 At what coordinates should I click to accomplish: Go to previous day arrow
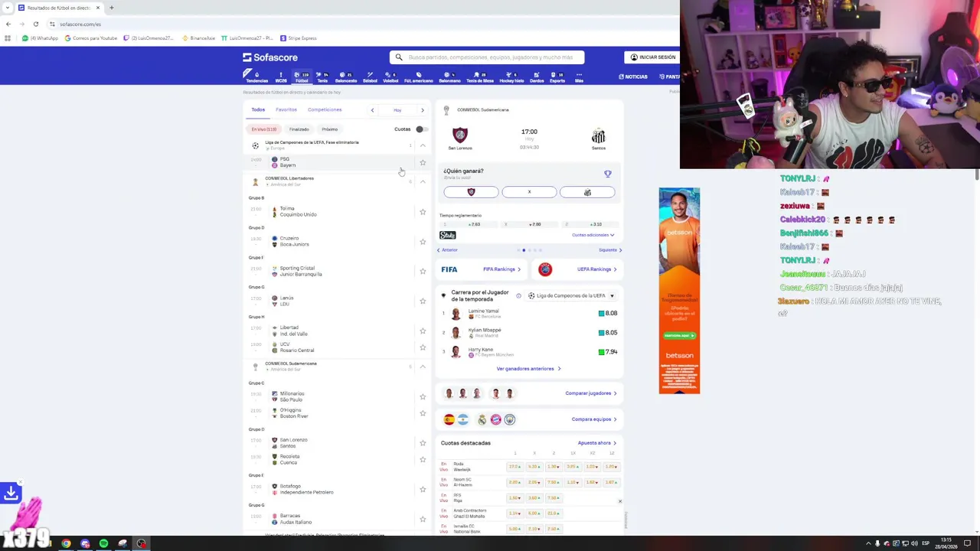coord(373,110)
